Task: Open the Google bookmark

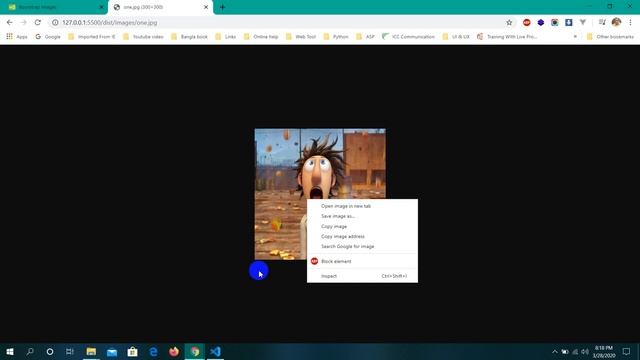Action: (48, 36)
